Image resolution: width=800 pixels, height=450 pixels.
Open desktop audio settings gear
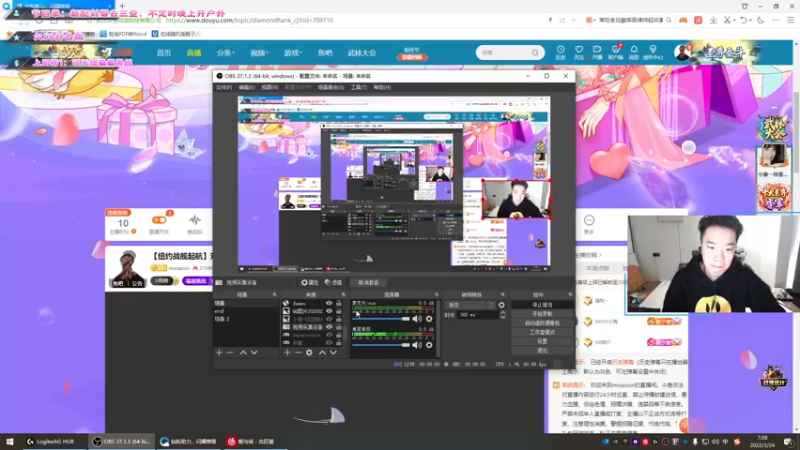[429, 345]
